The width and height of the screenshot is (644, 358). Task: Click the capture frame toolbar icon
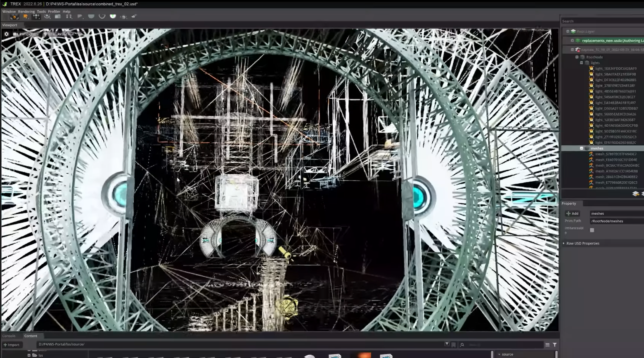(14, 17)
